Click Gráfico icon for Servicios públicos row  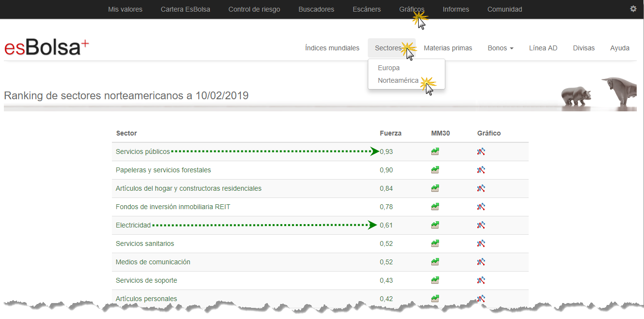pyautogui.click(x=481, y=152)
